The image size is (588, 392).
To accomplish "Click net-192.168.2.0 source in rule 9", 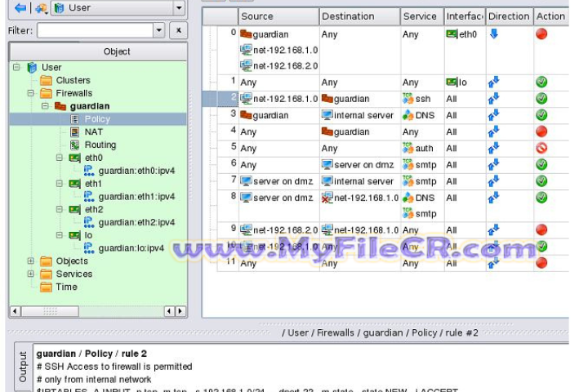I will click(x=278, y=229).
